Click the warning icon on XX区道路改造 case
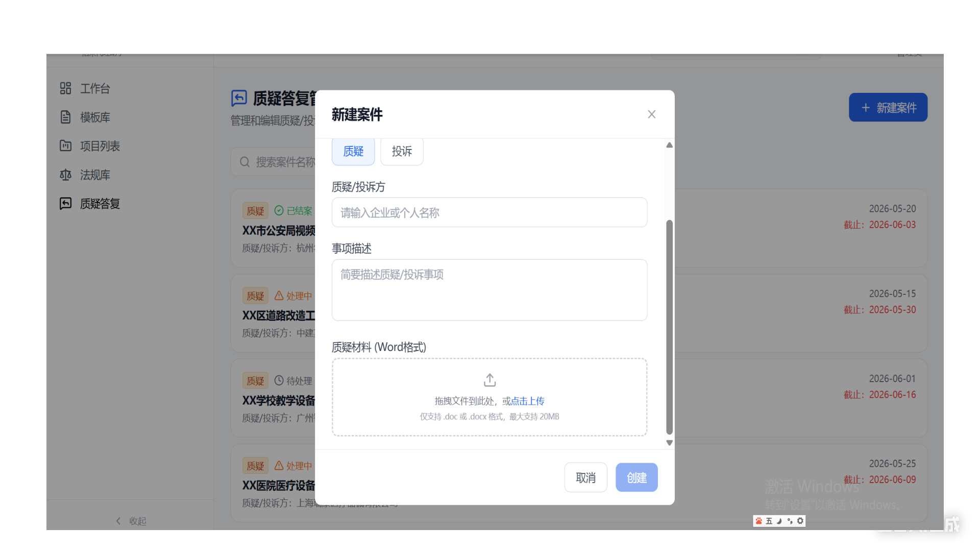The image size is (980, 551). pos(279,295)
